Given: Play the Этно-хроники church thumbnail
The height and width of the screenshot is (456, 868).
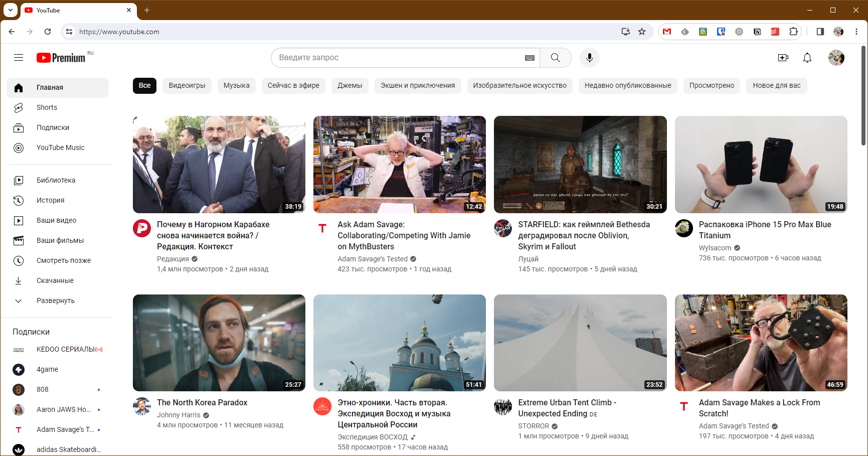Looking at the screenshot, I should [x=400, y=343].
